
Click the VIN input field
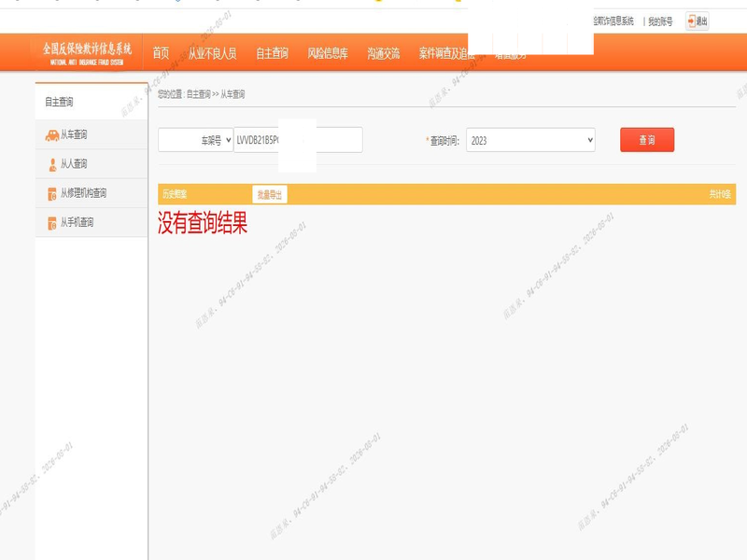point(298,140)
